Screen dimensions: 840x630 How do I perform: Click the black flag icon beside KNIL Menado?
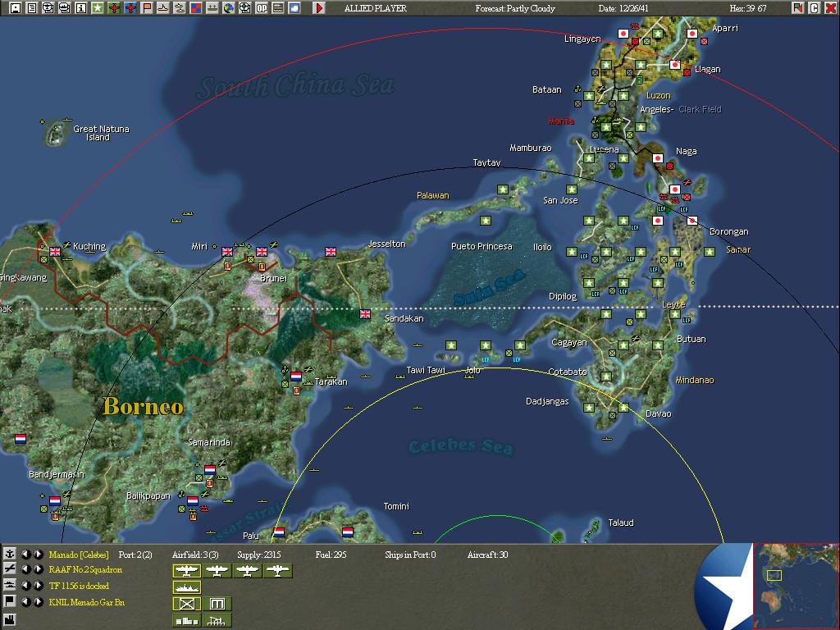[9, 601]
